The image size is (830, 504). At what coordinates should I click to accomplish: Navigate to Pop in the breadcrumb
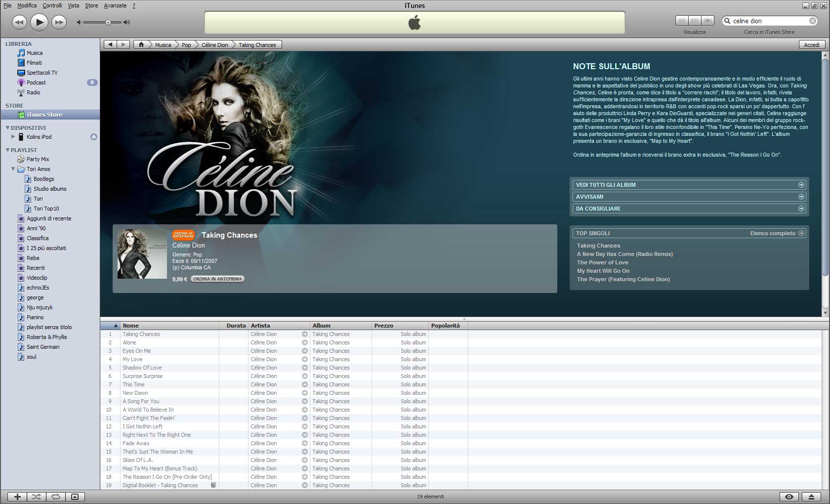click(x=186, y=44)
